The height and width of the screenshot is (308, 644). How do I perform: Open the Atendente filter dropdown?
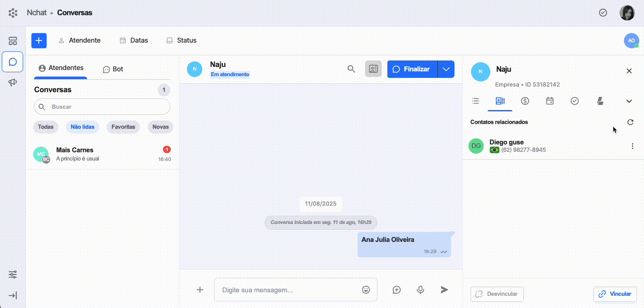79,40
